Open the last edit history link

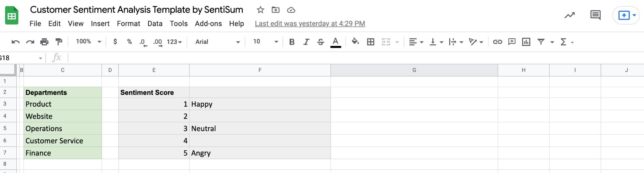coord(310,24)
